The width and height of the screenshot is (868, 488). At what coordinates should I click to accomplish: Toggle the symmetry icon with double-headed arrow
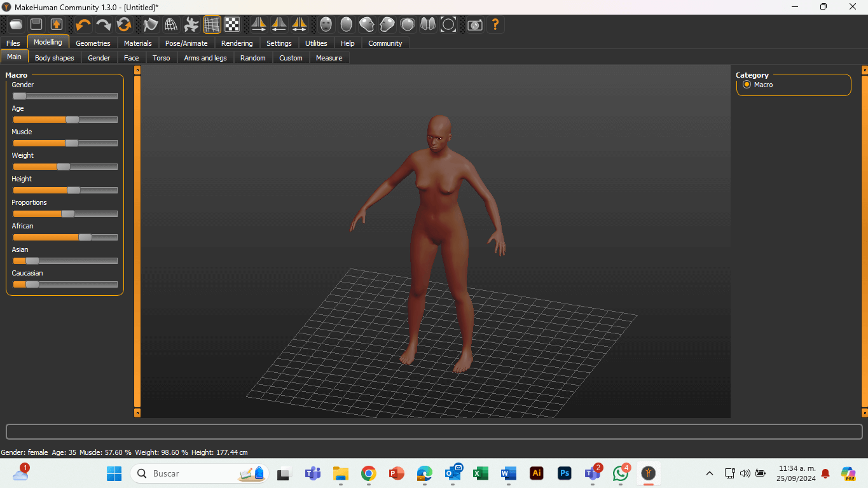300,25
